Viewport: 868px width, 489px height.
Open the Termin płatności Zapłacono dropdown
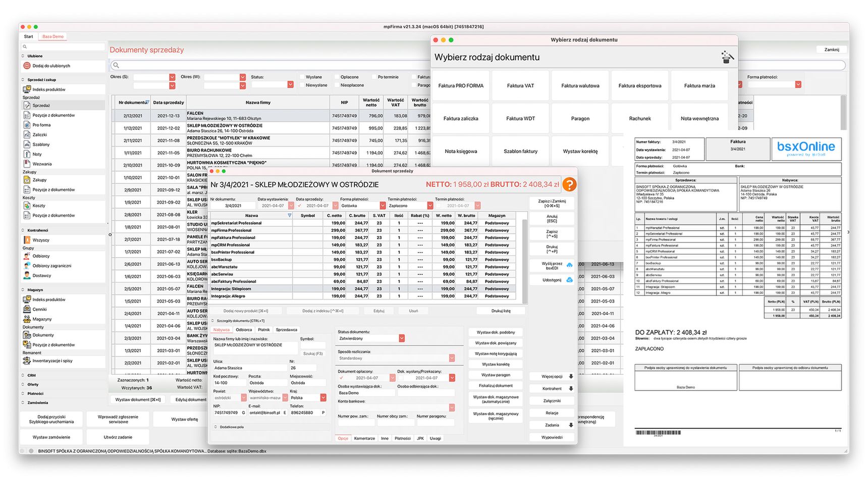pos(430,206)
